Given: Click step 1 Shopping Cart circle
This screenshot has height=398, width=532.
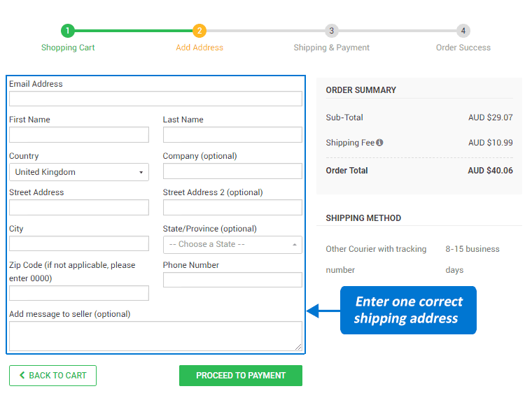Looking at the screenshot, I should pyautogui.click(x=67, y=31).
